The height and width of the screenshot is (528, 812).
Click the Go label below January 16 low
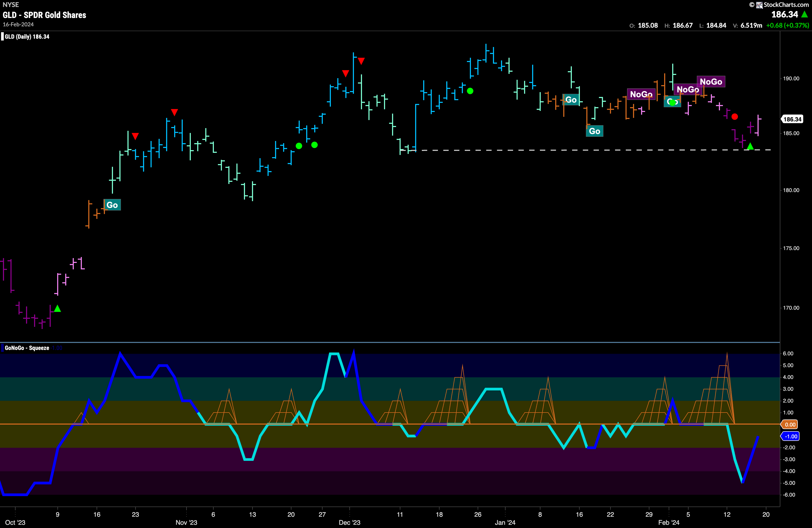[x=594, y=131]
